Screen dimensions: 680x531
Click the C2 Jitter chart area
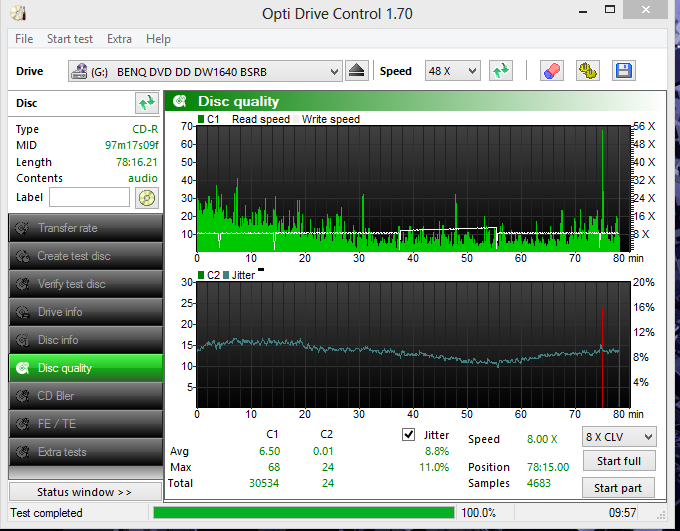pos(413,345)
